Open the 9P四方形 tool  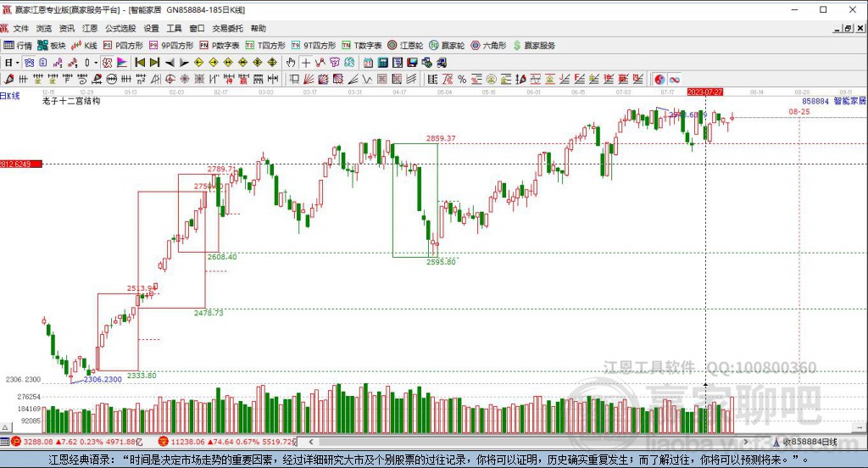coord(171,46)
